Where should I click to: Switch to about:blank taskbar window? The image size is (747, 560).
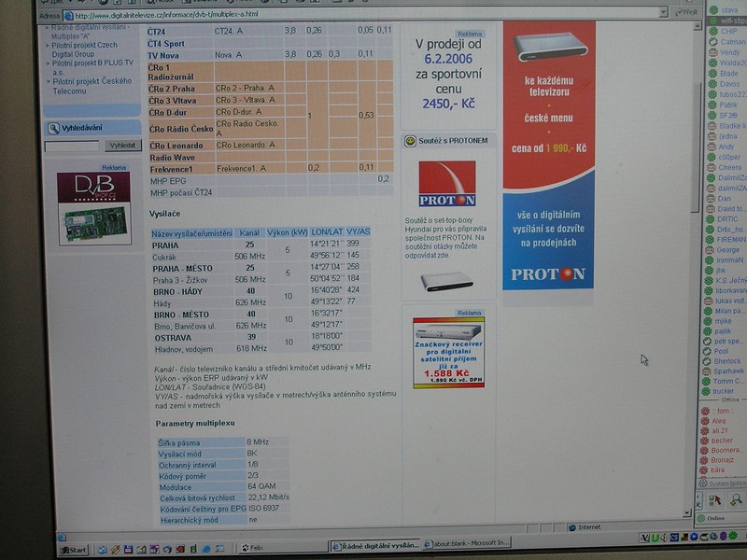click(468, 545)
